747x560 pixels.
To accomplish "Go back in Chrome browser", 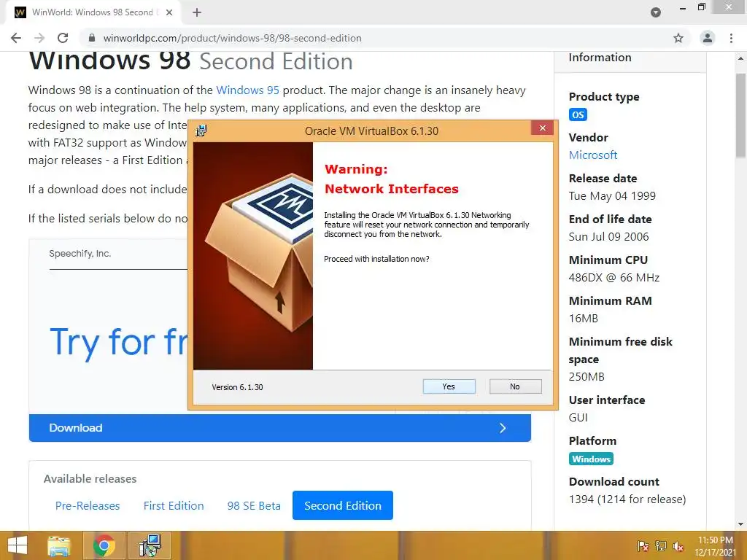I will pos(16,38).
